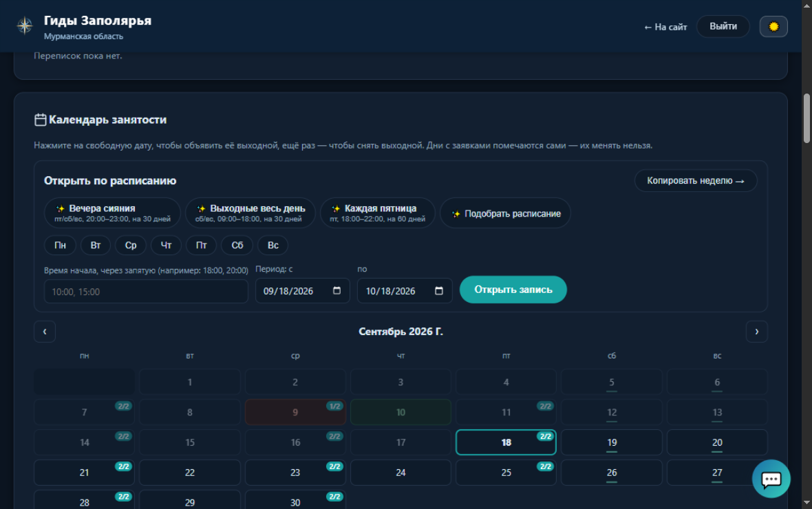Toggle Monday (Пн) weekday chip
Screen dimensions: 812x509
[60, 246]
